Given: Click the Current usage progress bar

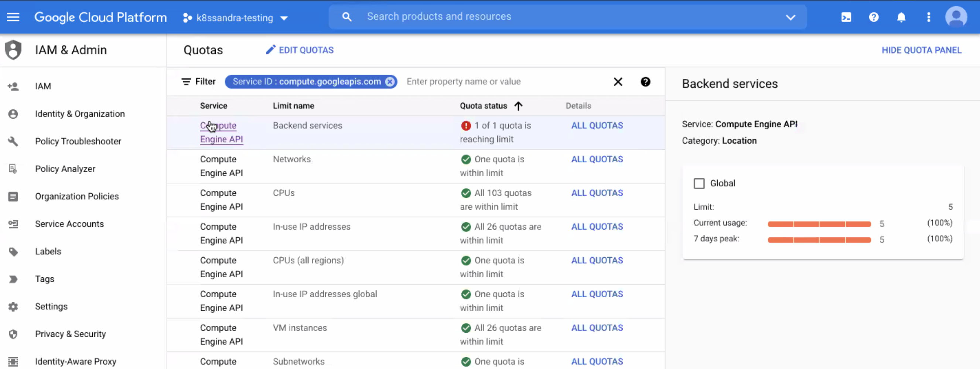Looking at the screenshot, I should pyautogui.click(x=819, y=224).
